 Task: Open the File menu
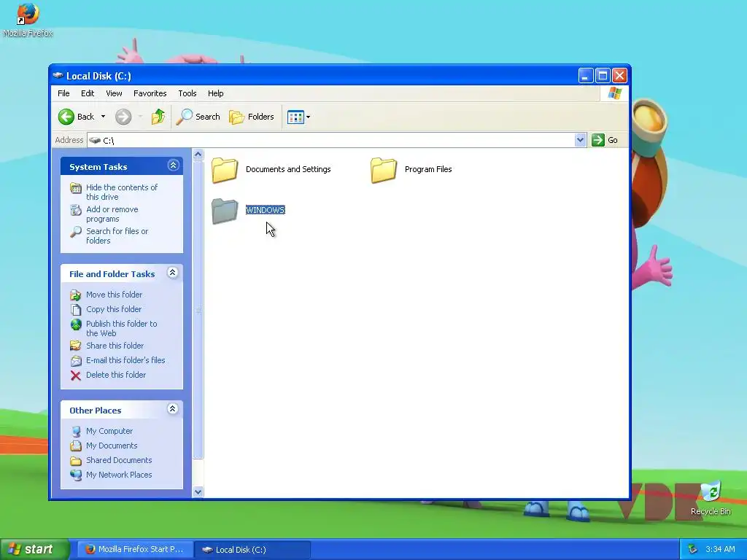pos(63,93)
